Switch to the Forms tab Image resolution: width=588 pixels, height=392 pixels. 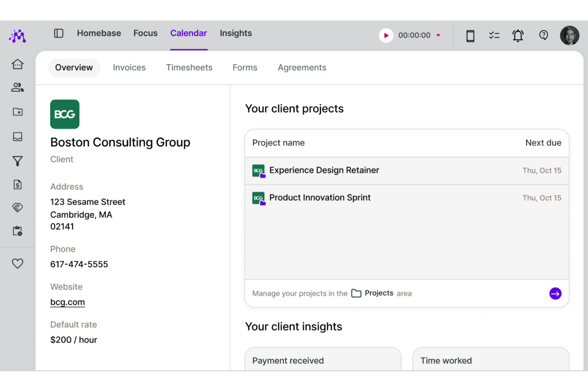[x=245, y=68]
